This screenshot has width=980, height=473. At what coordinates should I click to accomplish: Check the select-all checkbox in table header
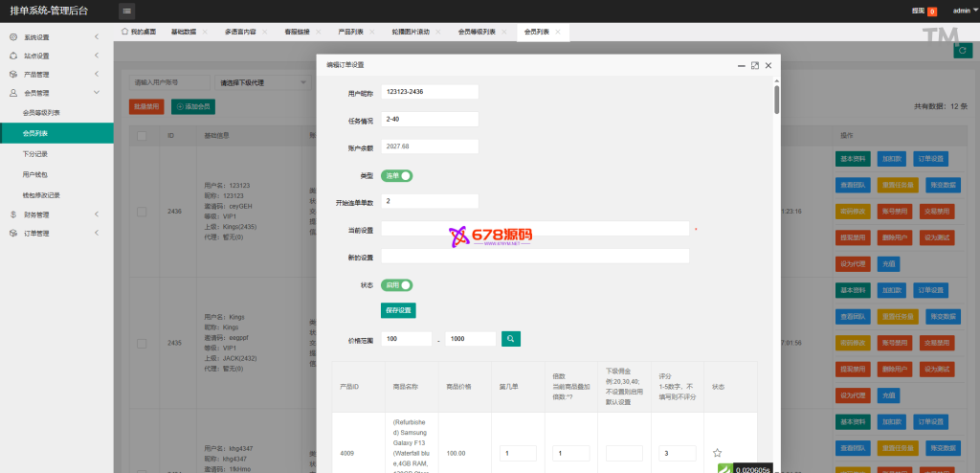point(142,136)
